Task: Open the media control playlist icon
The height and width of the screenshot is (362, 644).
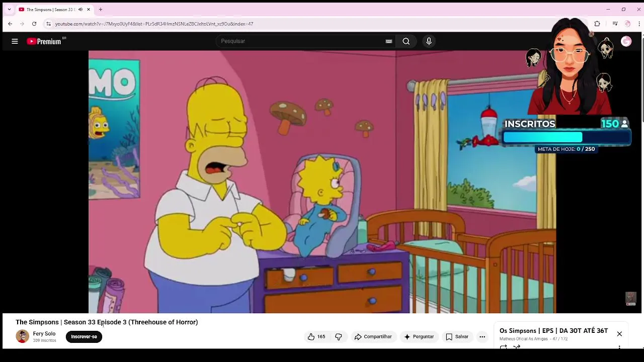Action: pyautogui.click(x=615, y=24)
